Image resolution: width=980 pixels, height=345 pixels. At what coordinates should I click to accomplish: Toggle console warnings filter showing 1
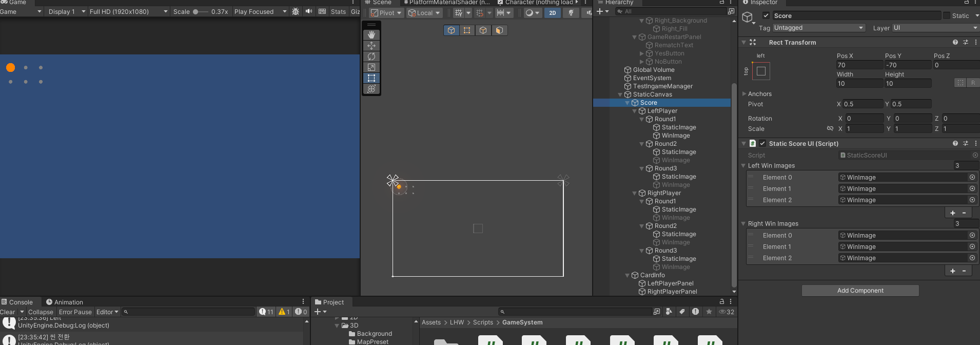pyautogui.click(x=284, y=312)
